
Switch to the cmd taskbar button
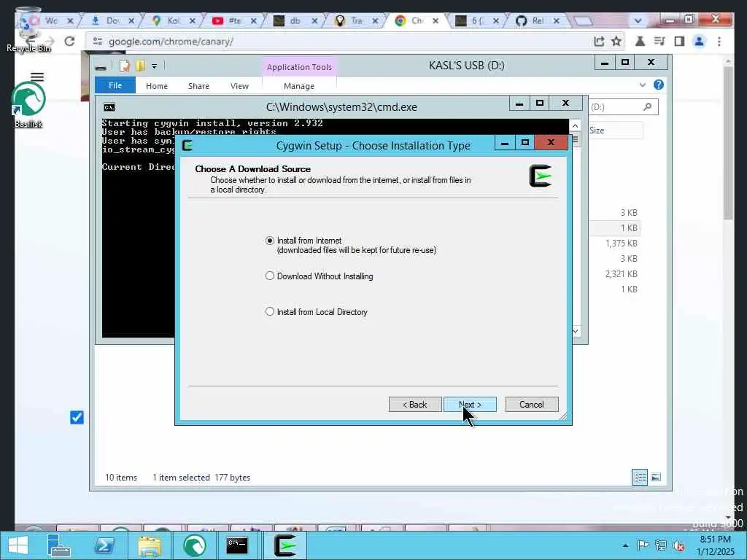pyautogui.click(x=237, y=545)
